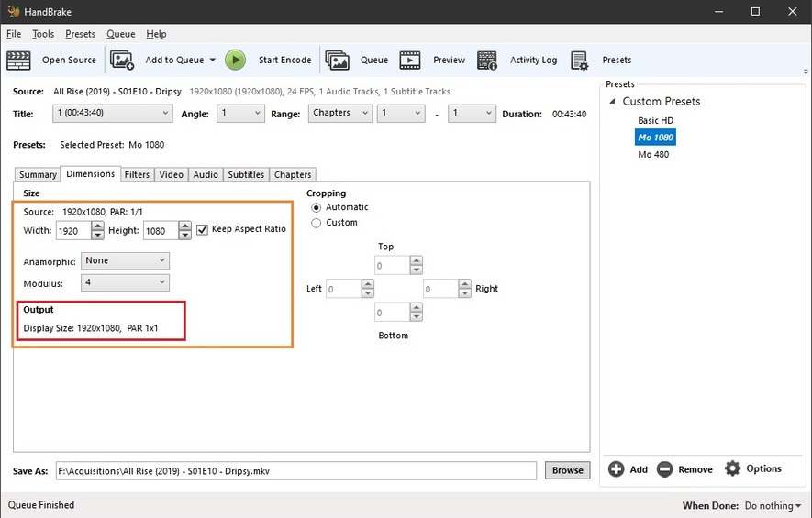Switch to the Chapters tab
The height and width of the screenshot is (518, 812).
tap(293, 175)
